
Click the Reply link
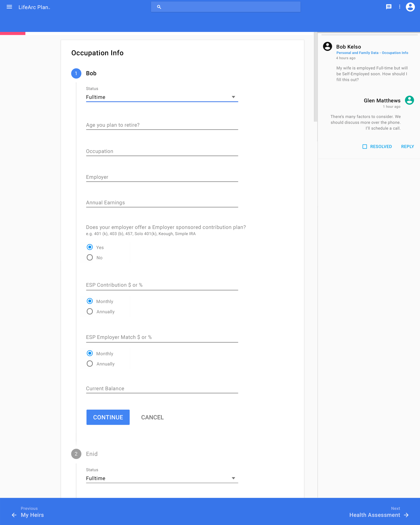[407, 147]
